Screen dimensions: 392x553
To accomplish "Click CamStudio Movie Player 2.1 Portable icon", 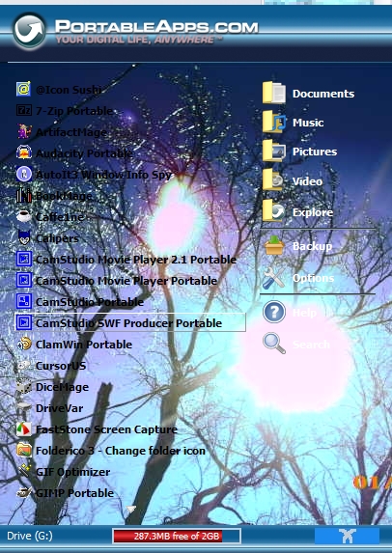I will coord(23,260).
